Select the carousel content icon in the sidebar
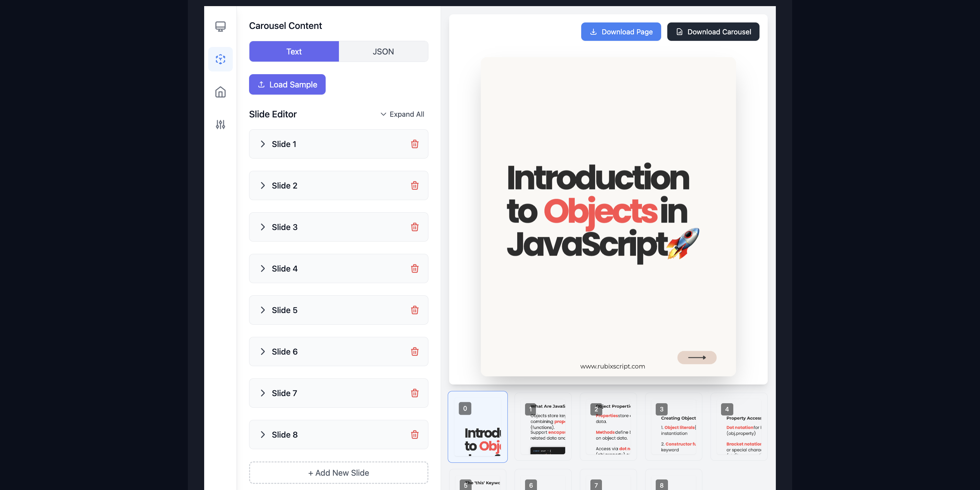Screen dimensions: 980x490 pos(220,59)
